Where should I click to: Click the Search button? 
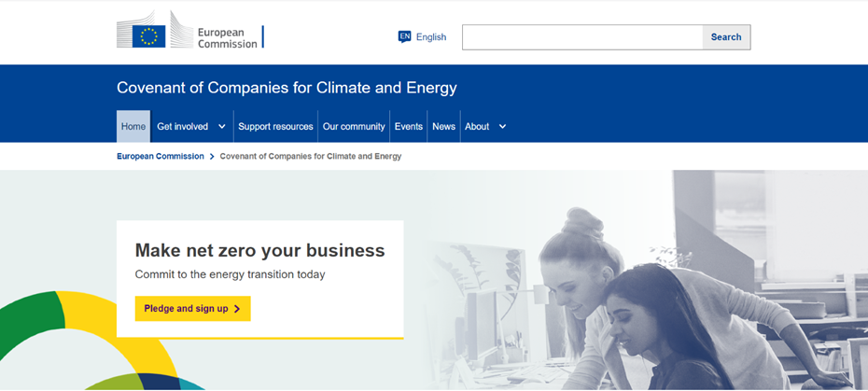click(726, 37)
